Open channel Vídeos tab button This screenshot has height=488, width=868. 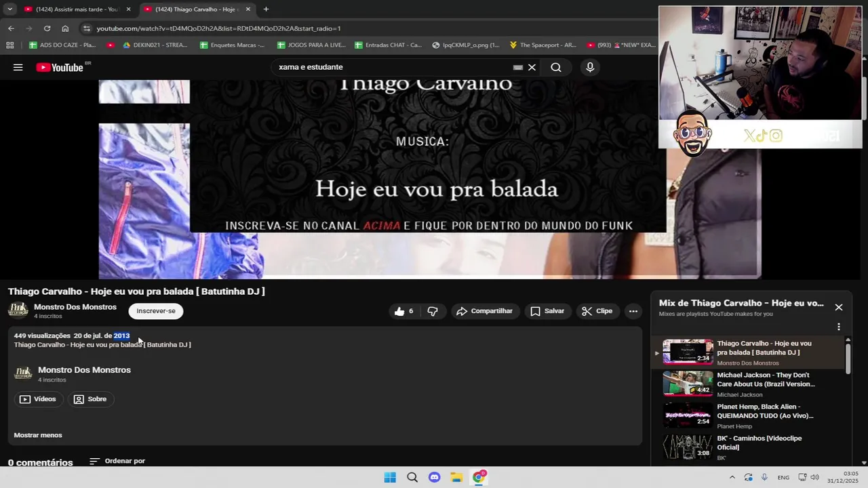tap(38, 399)
